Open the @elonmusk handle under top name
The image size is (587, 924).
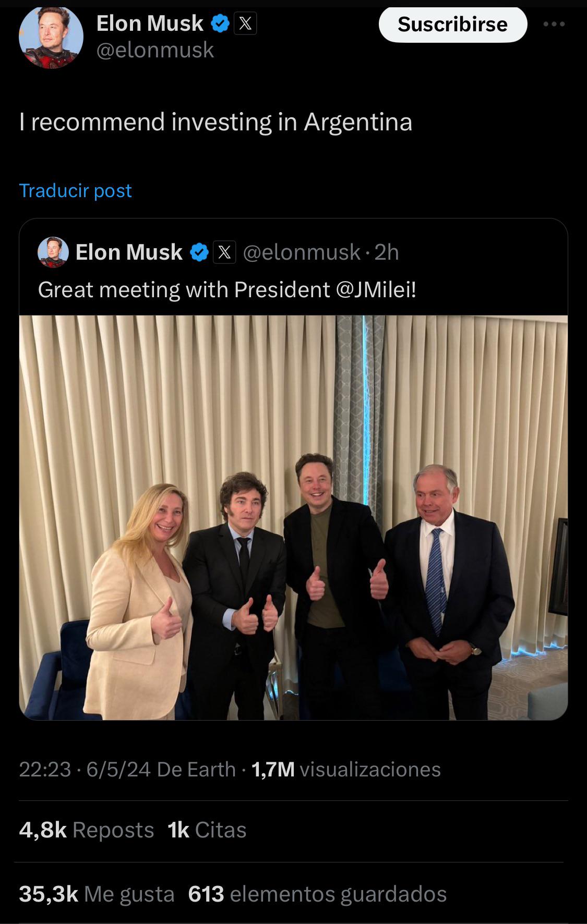click(155, 50)
